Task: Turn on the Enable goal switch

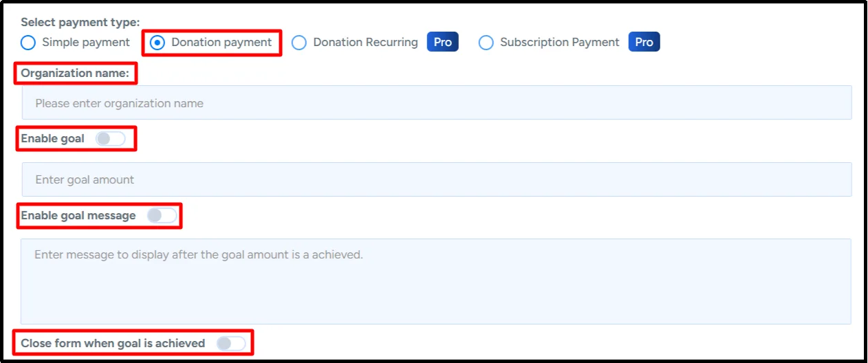Action: coord(111,139)
